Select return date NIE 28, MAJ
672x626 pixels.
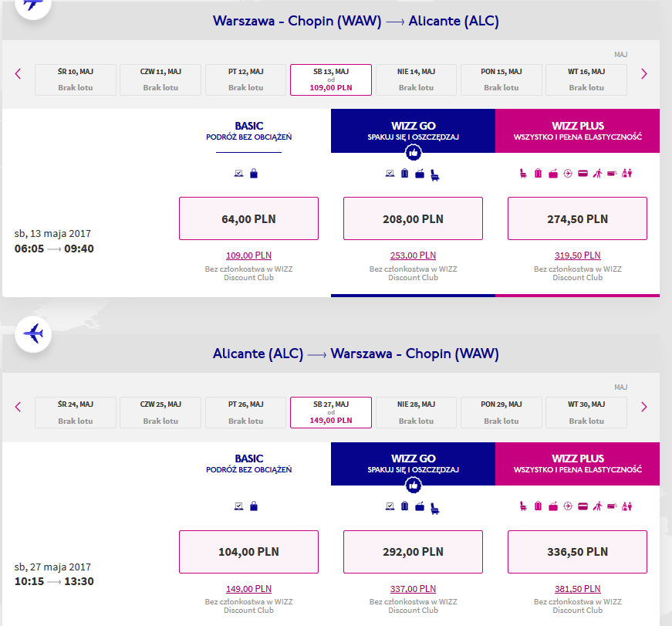click(416, 412)
